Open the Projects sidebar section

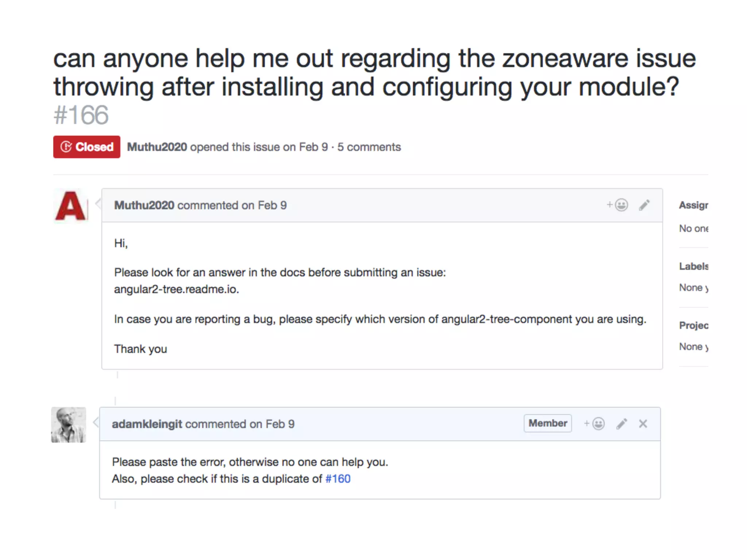pos(693,325)
